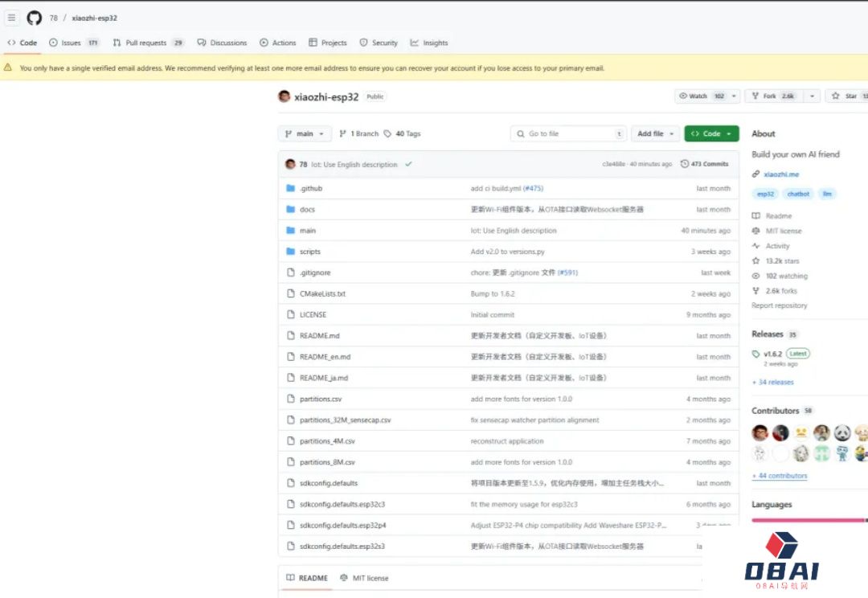
Task: Open the green Code clone dropdown
Action: (x=711, y=133)
